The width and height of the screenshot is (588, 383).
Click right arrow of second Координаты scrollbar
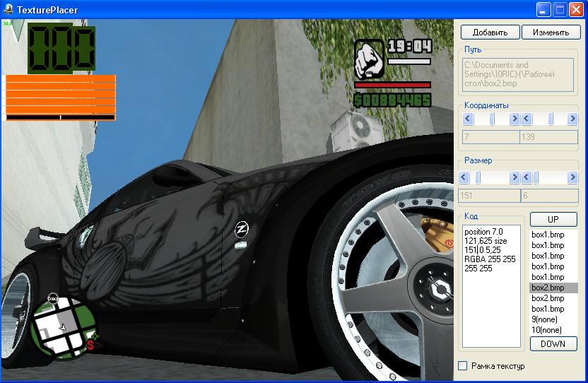tap(572, 119)
